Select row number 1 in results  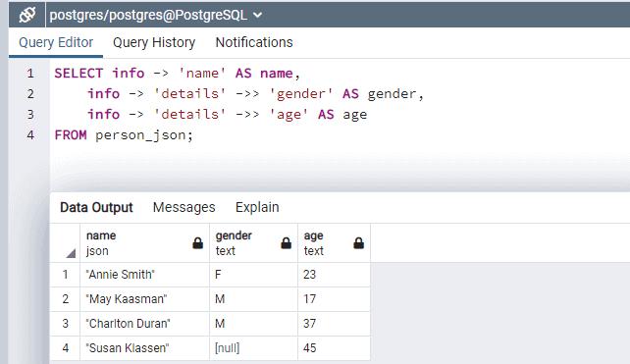[65, 275]
